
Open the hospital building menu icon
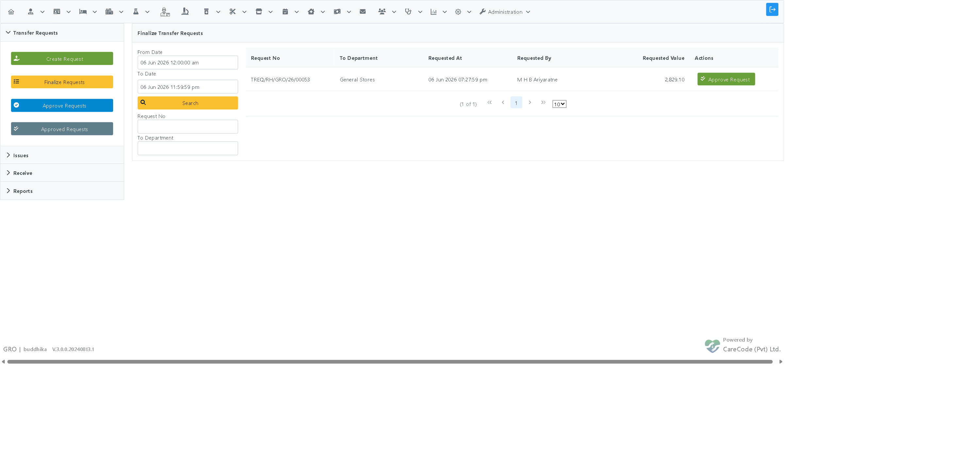(109, 12)
